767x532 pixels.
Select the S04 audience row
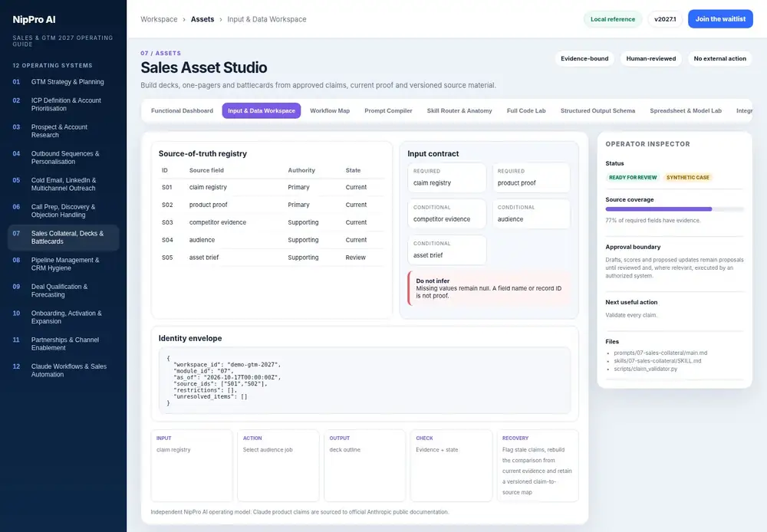point(272,240)
